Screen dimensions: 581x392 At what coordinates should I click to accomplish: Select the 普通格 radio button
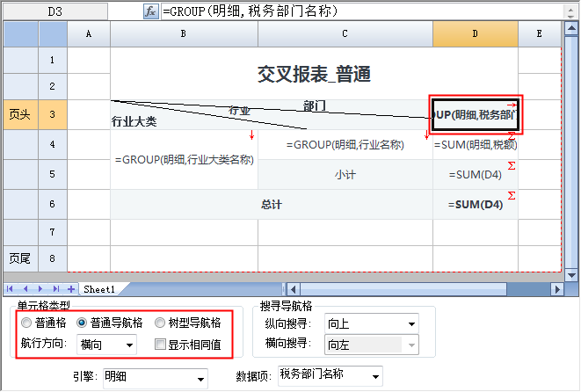26,323
